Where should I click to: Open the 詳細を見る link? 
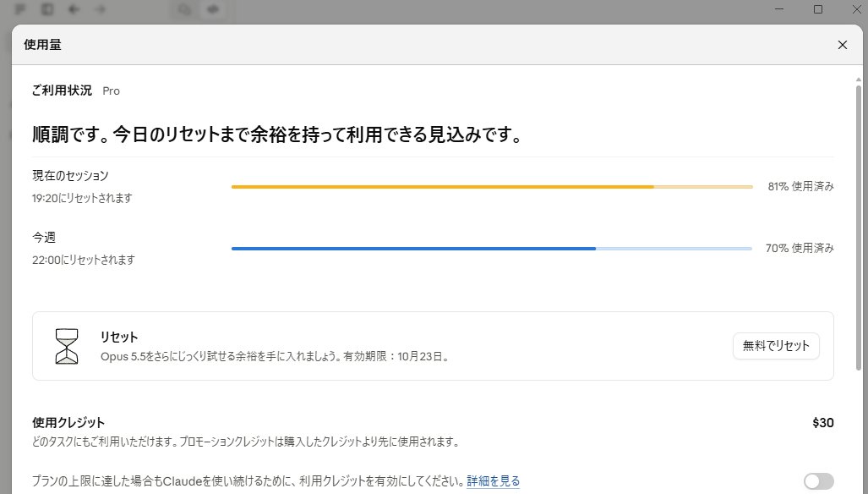[x=493, y=480]
